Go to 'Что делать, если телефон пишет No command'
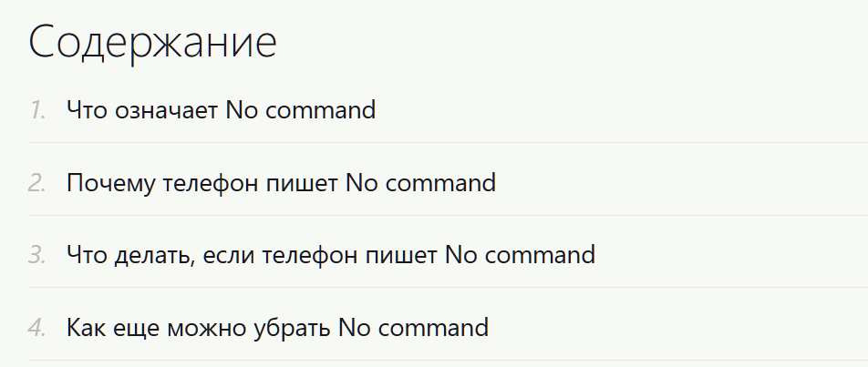Viewport: 868px width, 367px height. [x=330, y=255]
